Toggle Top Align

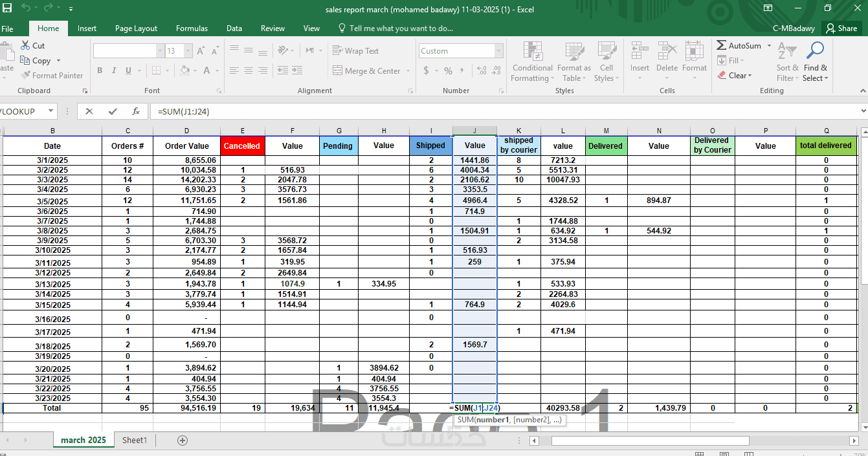point(234,50)
